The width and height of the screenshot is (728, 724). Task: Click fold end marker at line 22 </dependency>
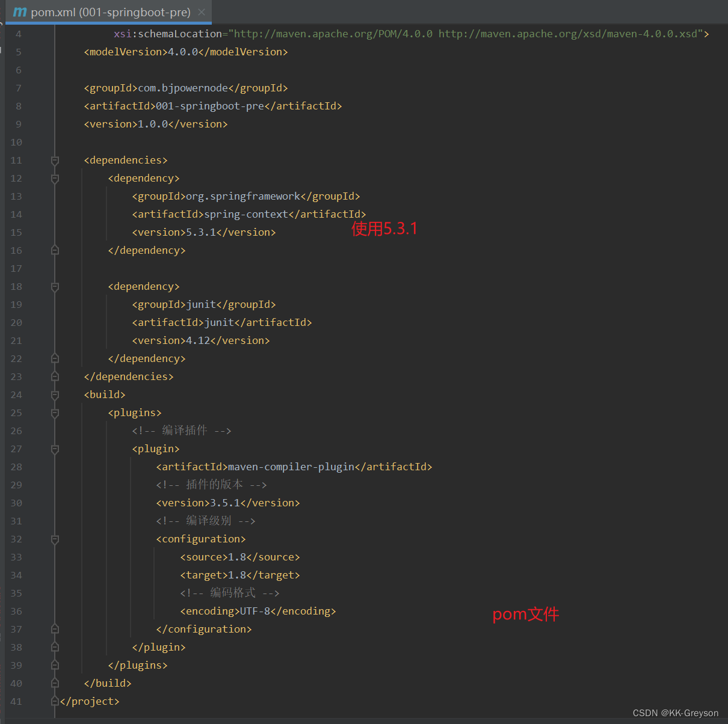pos(55,358)
